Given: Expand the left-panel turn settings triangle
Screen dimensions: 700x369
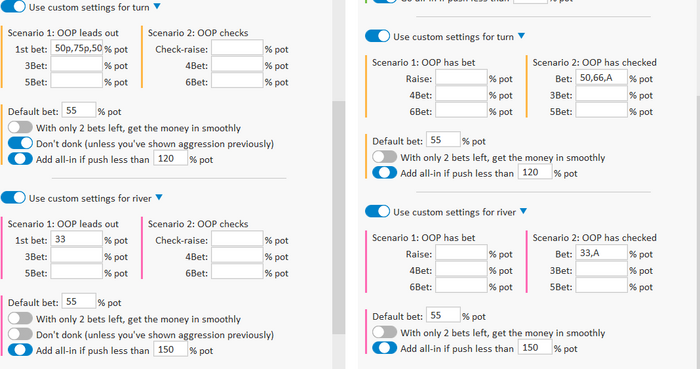Looking at the screenshot, I should pos(157,6).
